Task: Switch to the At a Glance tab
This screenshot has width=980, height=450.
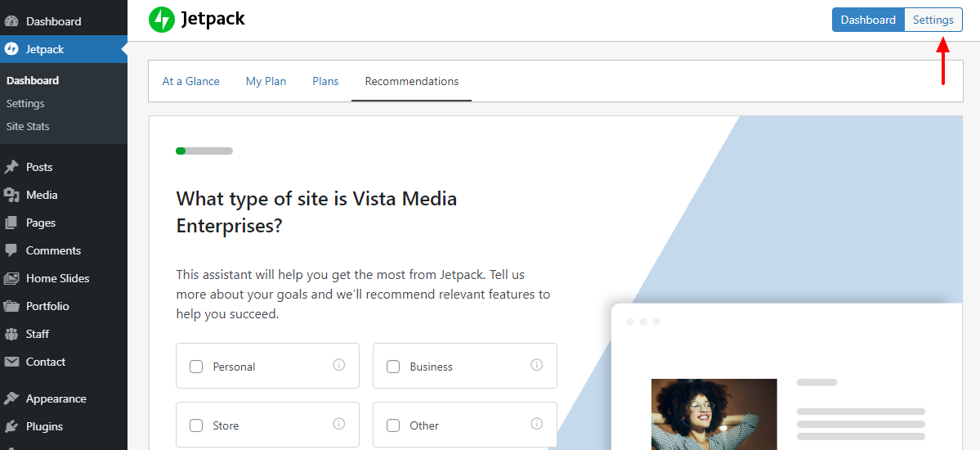Action: point(190,81)
